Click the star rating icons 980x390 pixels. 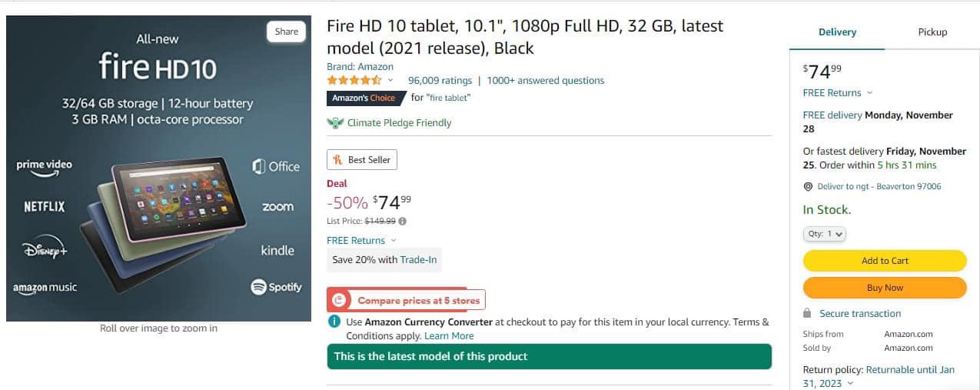point(354,80)
